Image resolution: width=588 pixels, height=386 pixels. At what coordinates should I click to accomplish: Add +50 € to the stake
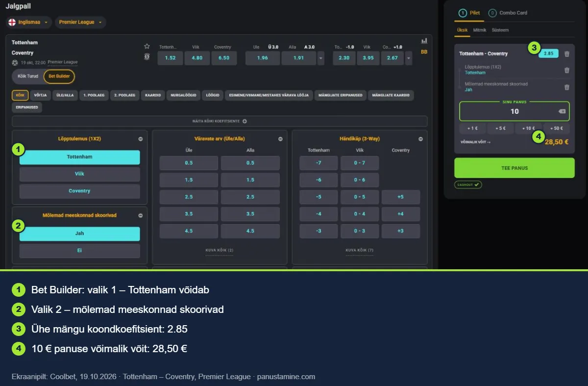557,129
